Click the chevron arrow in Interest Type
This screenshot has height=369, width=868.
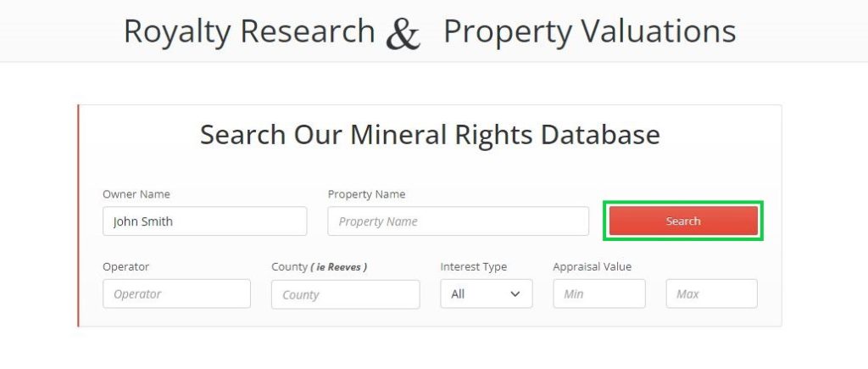[515, 294]
